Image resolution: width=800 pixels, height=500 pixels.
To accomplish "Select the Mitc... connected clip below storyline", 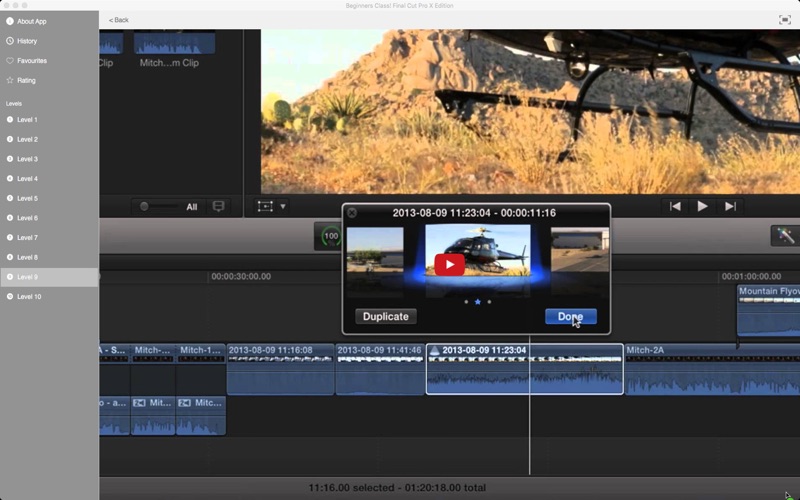I will coord(201,415).
